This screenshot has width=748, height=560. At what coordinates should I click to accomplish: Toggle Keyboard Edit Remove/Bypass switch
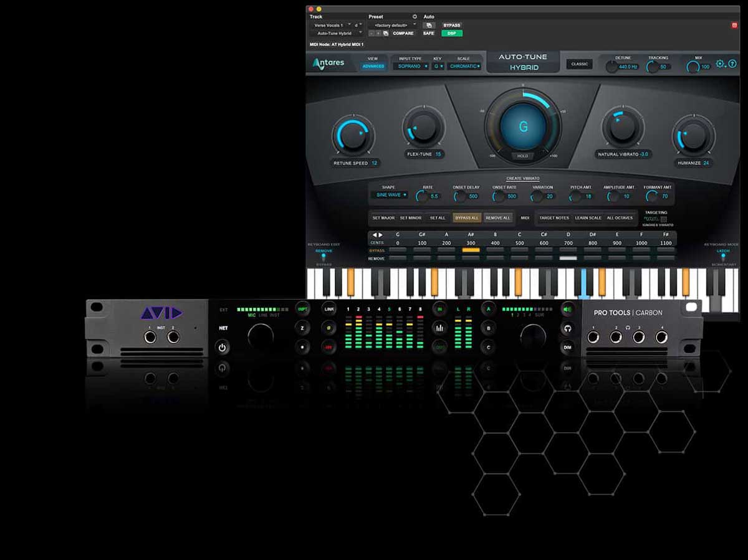[x=324, y=257]
